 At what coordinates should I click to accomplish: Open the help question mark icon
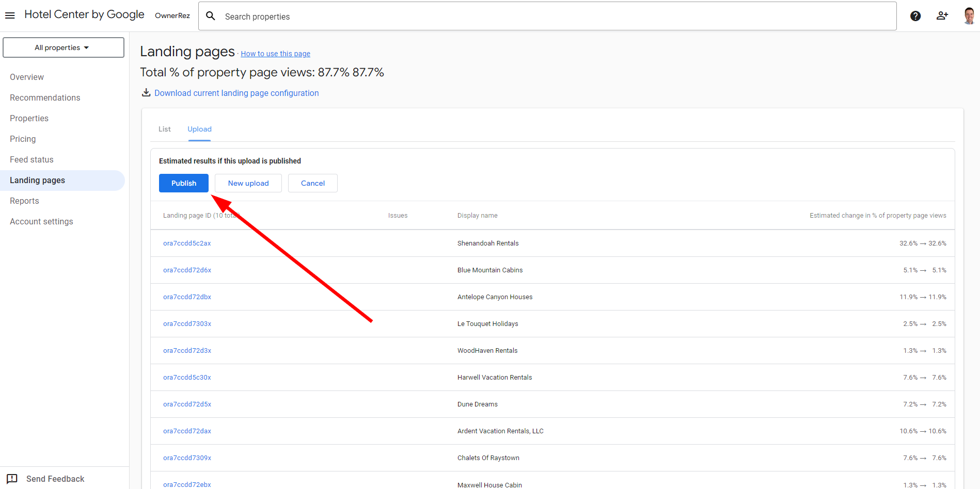coord(915,16)
